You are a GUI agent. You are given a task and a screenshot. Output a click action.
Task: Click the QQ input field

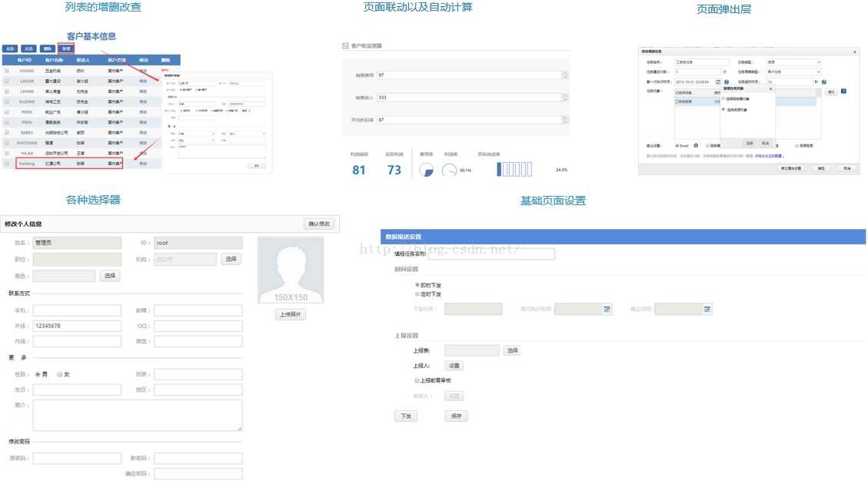click(x=198, y=326)
